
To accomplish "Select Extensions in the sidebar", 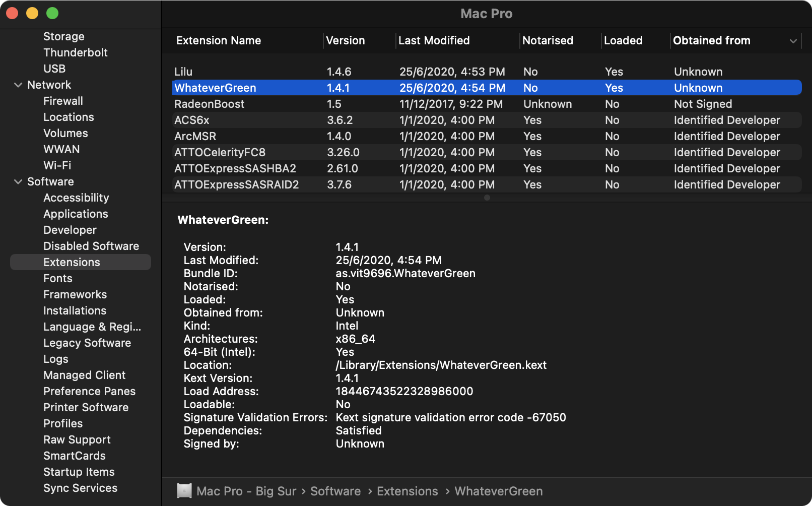I will (81, 262).
